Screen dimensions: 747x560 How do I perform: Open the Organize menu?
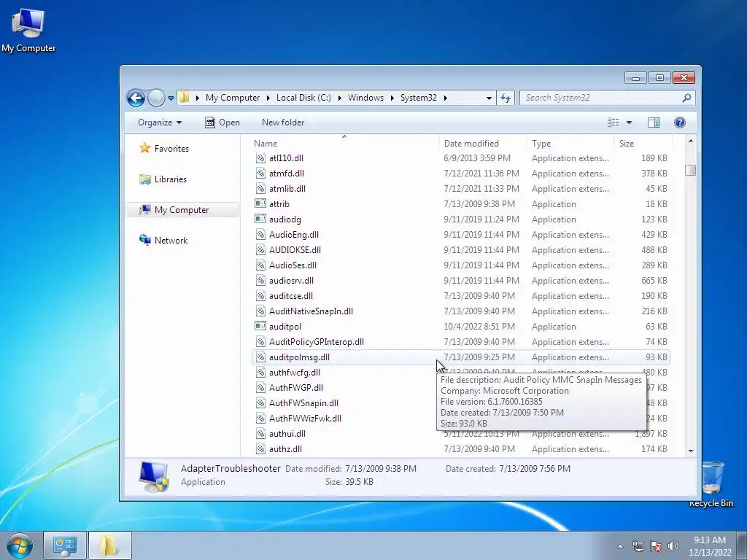click(160, 122)
